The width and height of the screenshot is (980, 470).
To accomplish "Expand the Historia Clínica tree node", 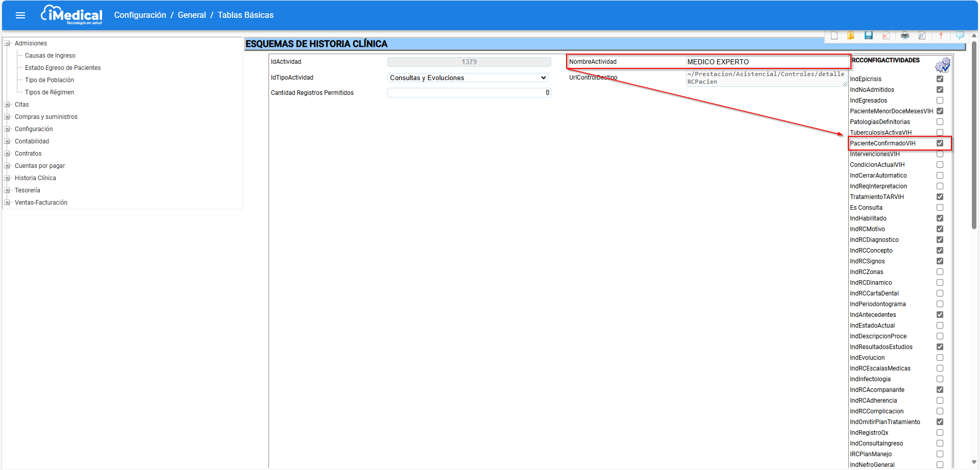I will point(8,178).
